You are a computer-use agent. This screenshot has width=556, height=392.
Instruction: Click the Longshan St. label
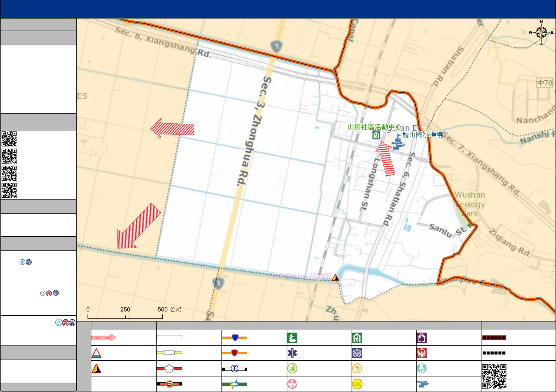(370, 185)
